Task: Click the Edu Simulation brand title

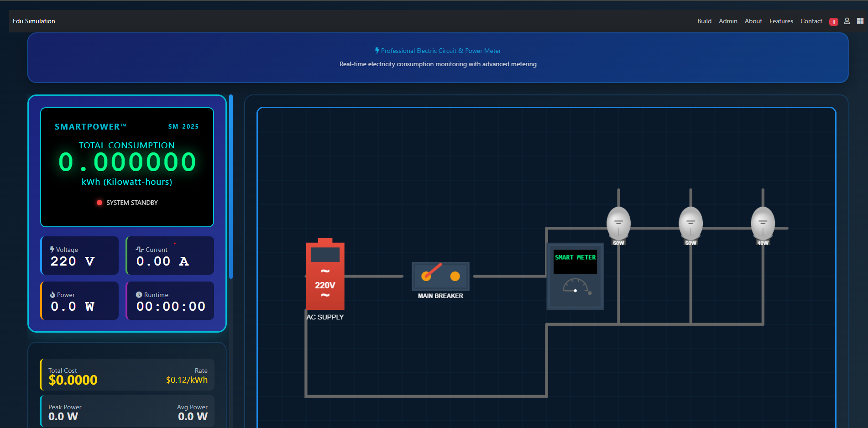Action: [x=34, y=21]
